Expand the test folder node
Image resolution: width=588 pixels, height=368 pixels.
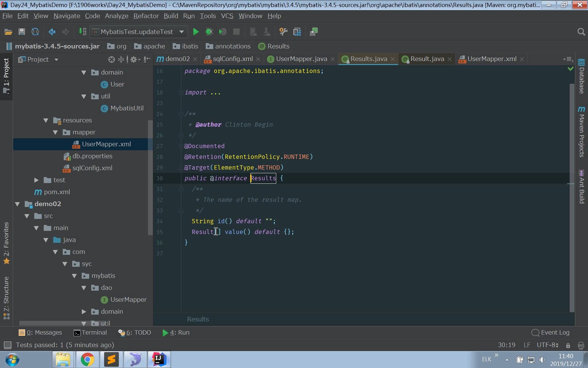(36, 180)
